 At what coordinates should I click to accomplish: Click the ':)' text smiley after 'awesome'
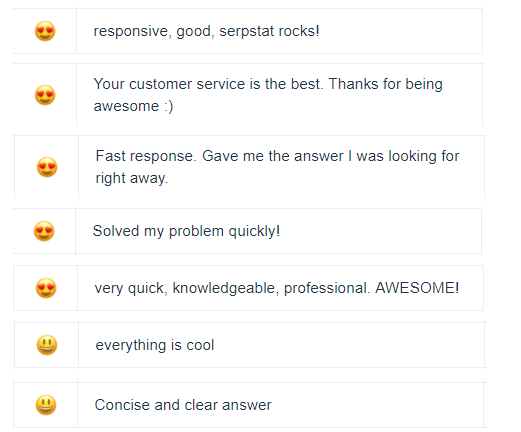(x=168, y=106)
